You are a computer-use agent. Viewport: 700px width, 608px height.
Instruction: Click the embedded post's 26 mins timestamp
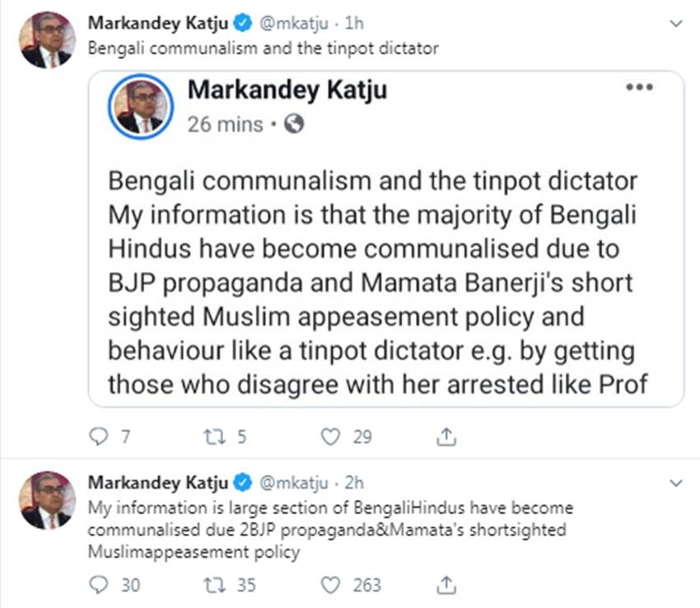pyautogui.click(x=225, y=124)
